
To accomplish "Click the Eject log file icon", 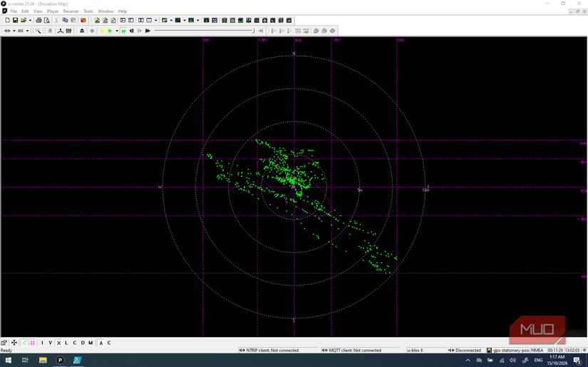I will [x=82, y=31].
